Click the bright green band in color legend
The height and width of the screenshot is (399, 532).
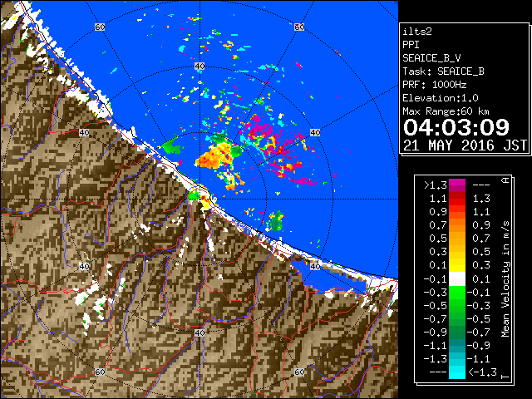point(457,293)
